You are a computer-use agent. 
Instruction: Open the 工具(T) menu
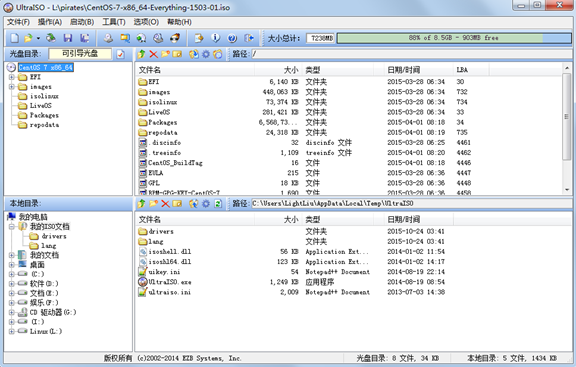click(114, 22)
